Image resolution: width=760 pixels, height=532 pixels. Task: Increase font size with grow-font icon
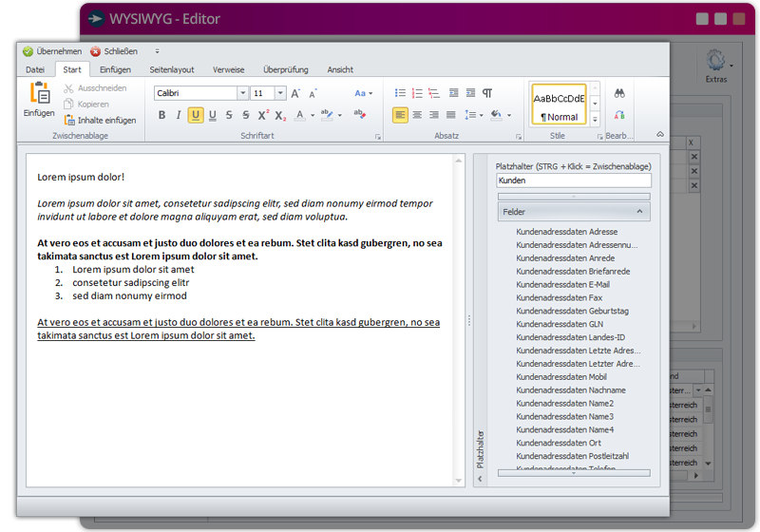295,93
